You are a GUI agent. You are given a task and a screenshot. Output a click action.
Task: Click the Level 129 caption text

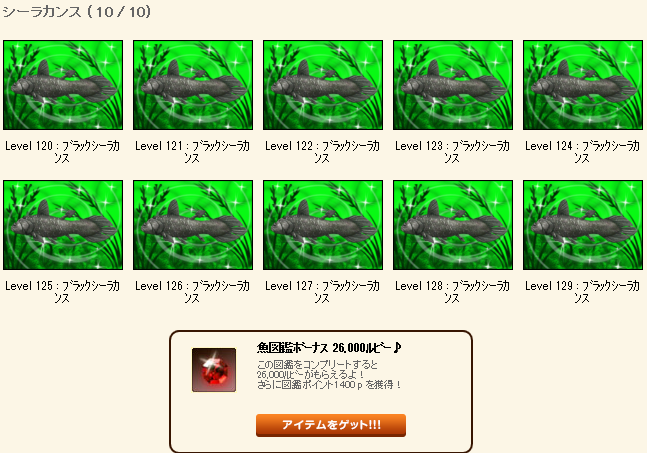[582, 292]
